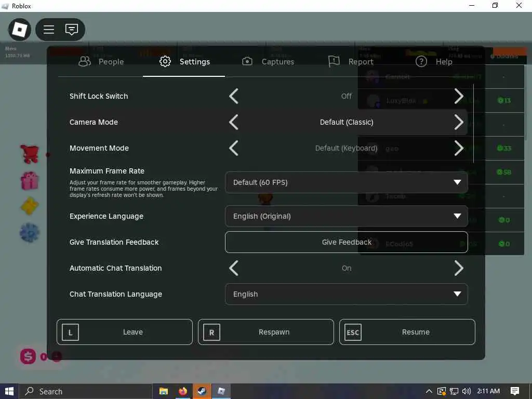This screenshot has height=399, width=532.
Task: Expand the Experience Language dropdown
Action: click(347, 216)
